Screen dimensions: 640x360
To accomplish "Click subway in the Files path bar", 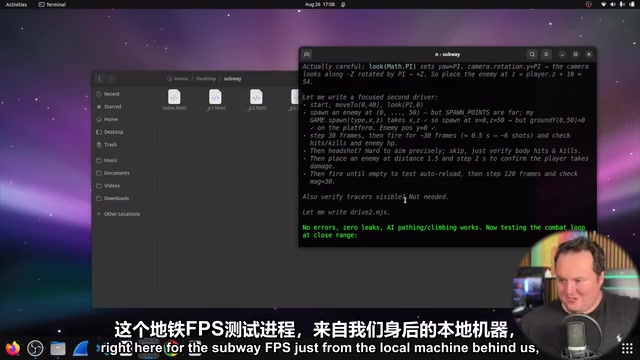I will (232, 79).
